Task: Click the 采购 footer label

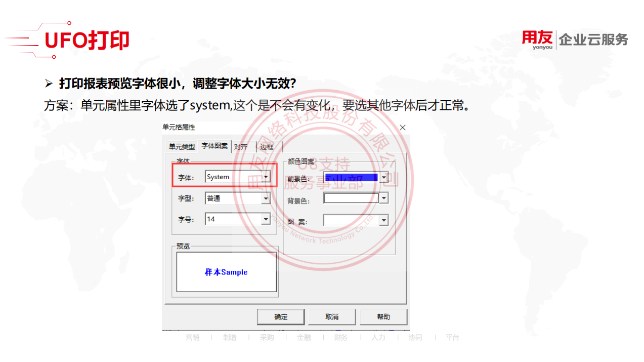Action: [267, 337]
